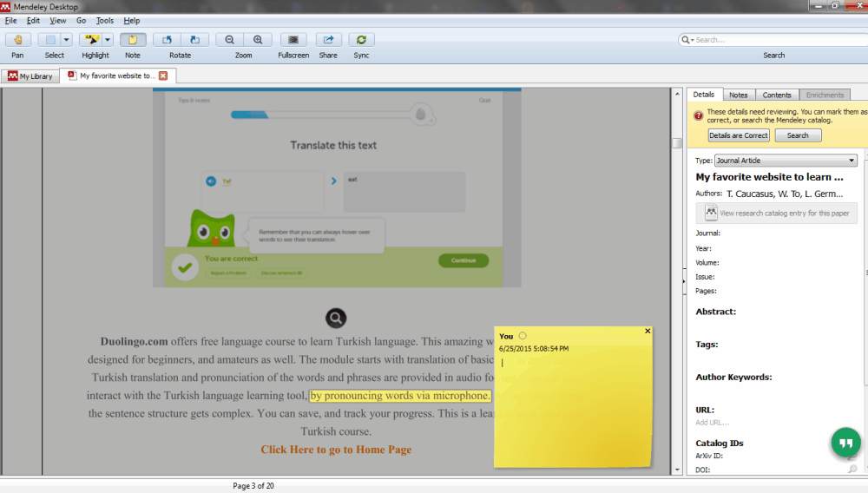The width and height of the screenshot is (868, 493).
Task: Select the Pan hand tool
Action: [x=17, y=40]
